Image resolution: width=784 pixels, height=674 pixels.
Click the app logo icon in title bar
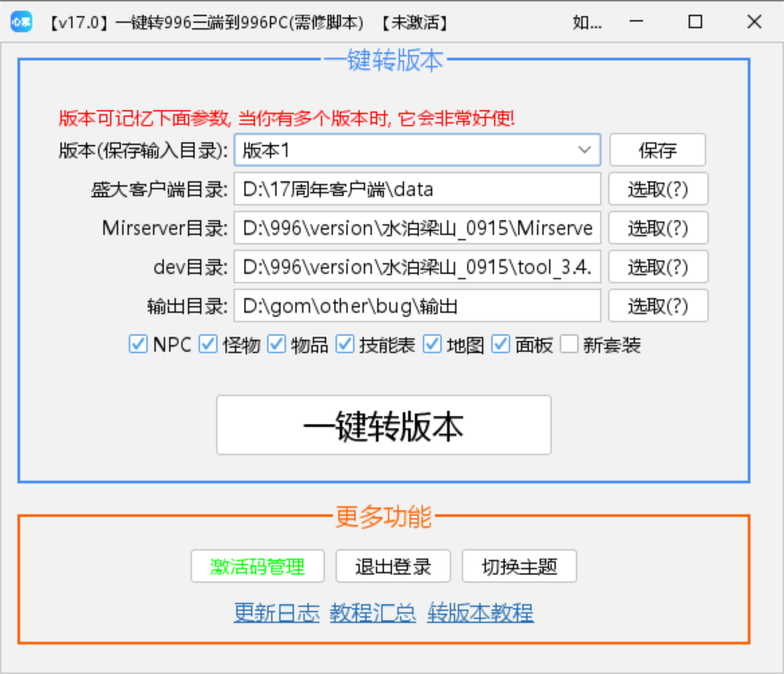(x=21, y=22)
